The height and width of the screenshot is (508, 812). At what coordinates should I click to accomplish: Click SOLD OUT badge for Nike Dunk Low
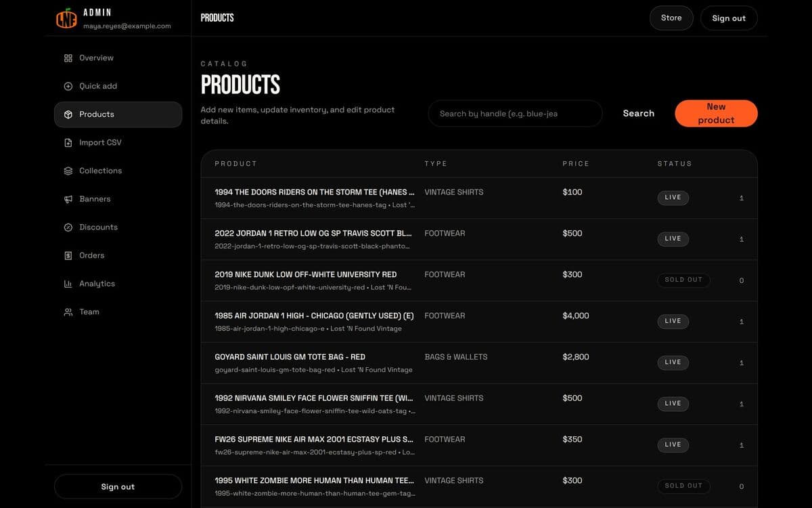click(x=683, y=280)
